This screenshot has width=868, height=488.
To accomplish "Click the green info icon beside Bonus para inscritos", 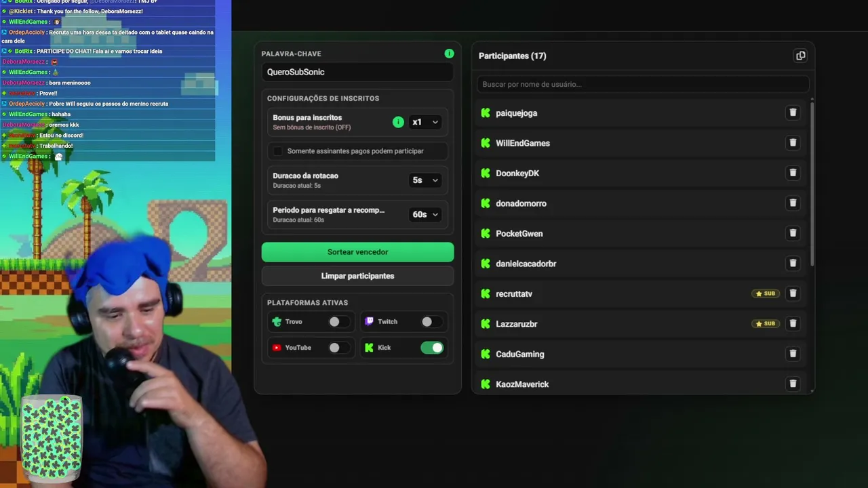I will (x=398, y=122).
